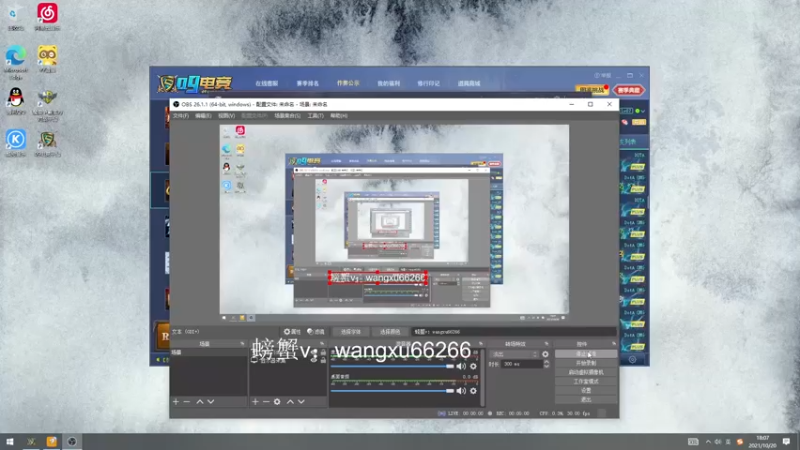Click 属性 gear in source toolbar
The height and width of the screenshot is (450, 800).
(292, 332)
